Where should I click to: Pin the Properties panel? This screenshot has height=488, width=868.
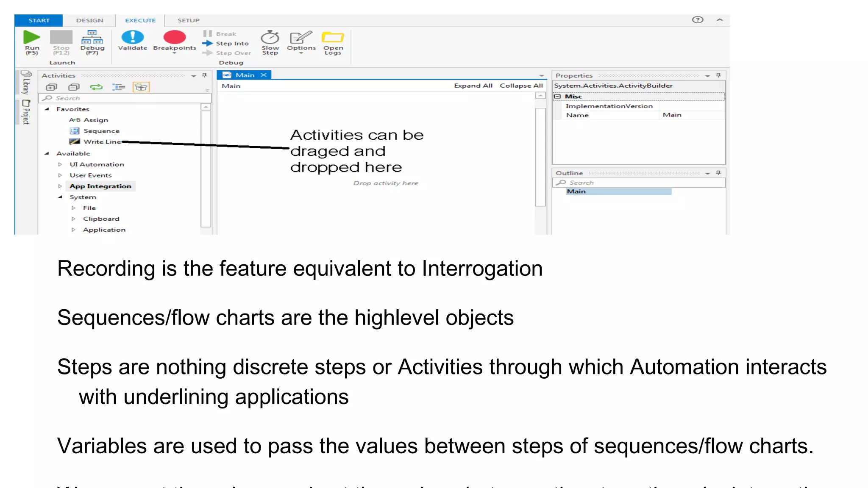coord(718,75)
